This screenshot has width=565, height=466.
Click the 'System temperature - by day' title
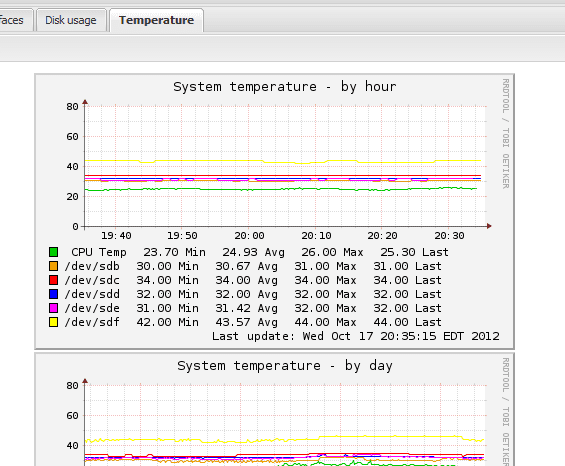click(x=285, y=366)
